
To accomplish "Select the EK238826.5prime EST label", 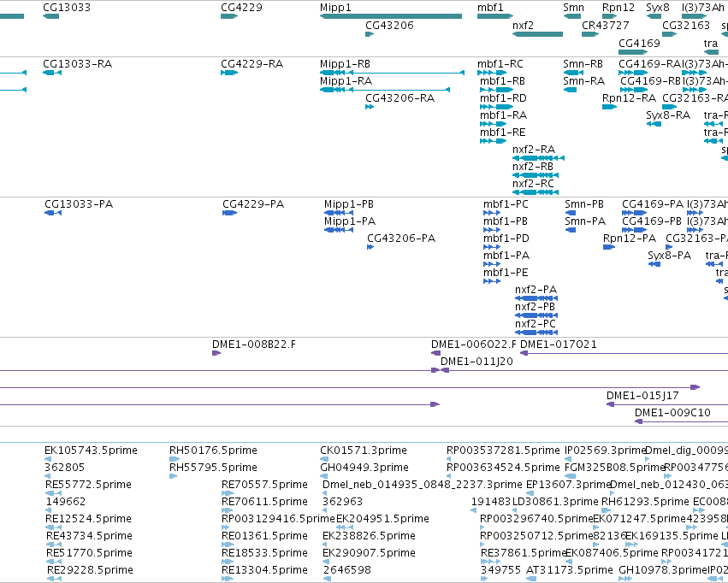I will [369, 536].
